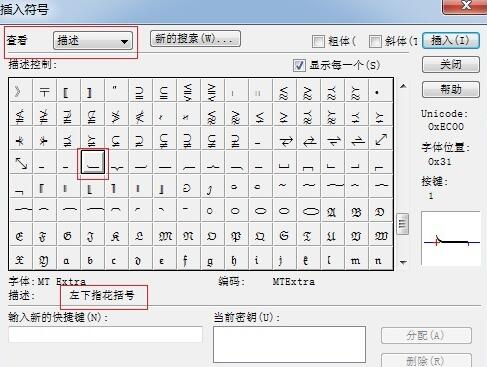487x367 pixels.
Task: Click the 关闭 button
Action: [x=451, y=65]
